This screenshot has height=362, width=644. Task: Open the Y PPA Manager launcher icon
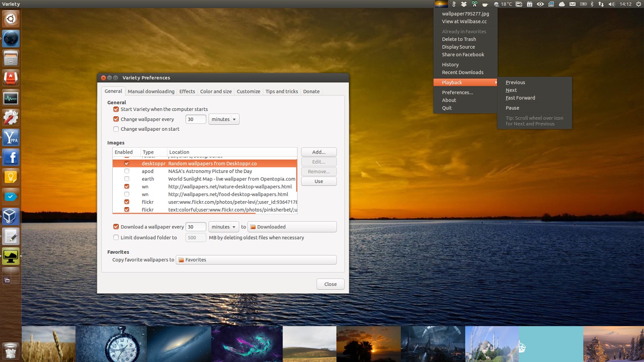tap(10, 138)
